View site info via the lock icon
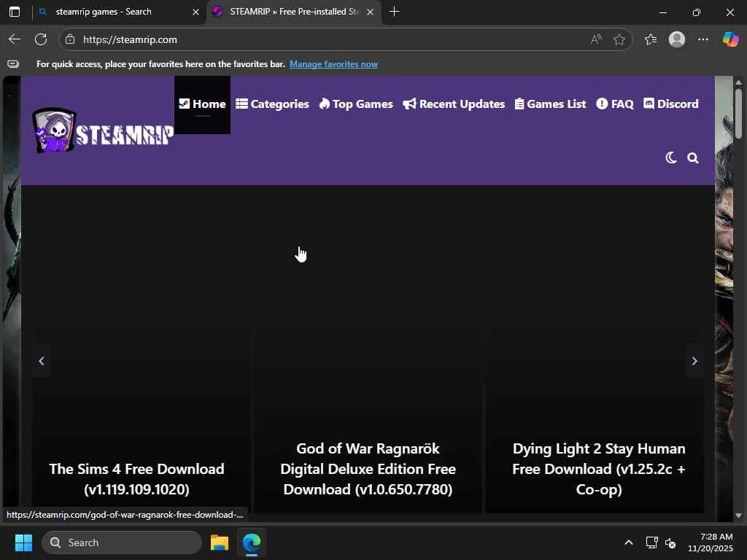Image resolution: width=747 pixels, height=560 pixels. coord(70,39)
